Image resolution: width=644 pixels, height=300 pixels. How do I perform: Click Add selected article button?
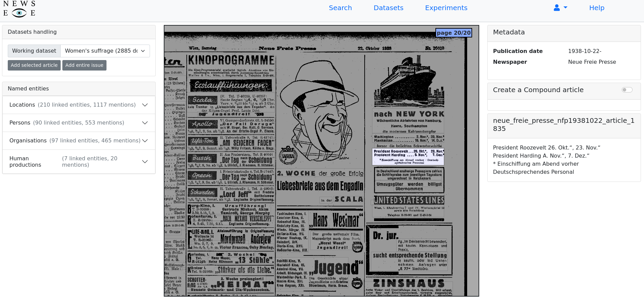[x=34, y=65]
